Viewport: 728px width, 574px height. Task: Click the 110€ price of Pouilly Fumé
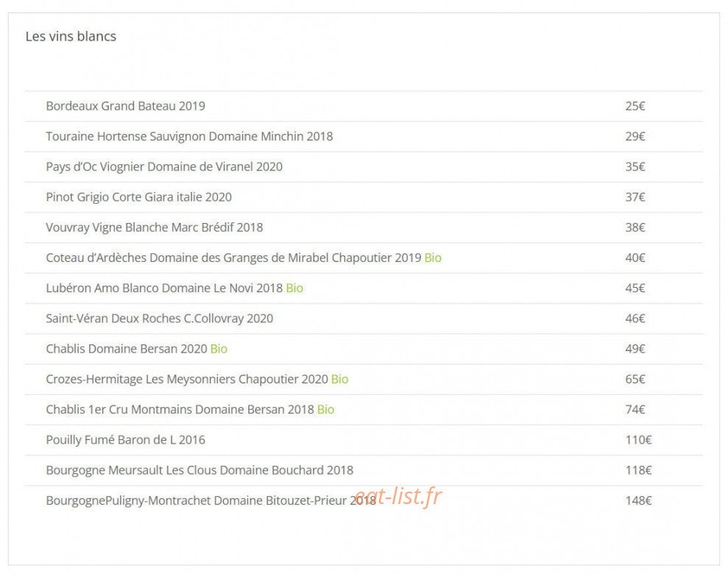click(638, 440)
